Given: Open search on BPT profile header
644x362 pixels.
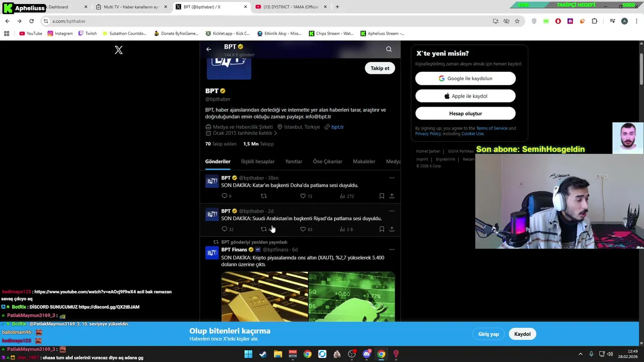Looking at the screenshot, I should [x=389, y=49].
